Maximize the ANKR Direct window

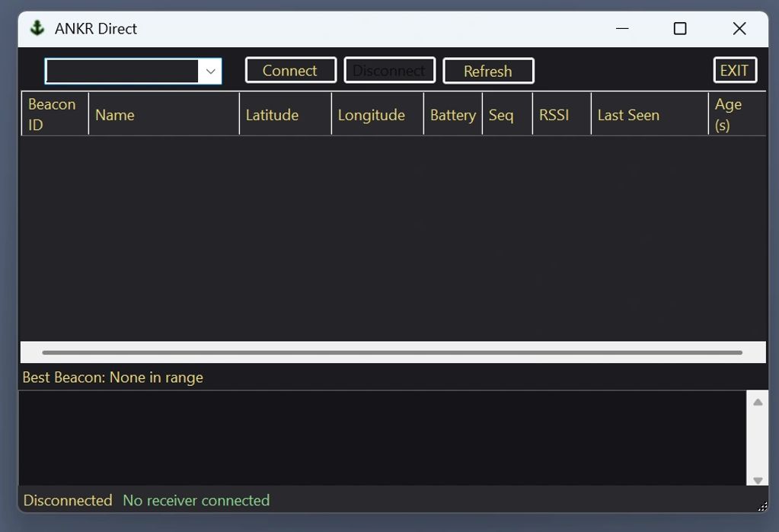pyautogui.click(x=680, y=29)
